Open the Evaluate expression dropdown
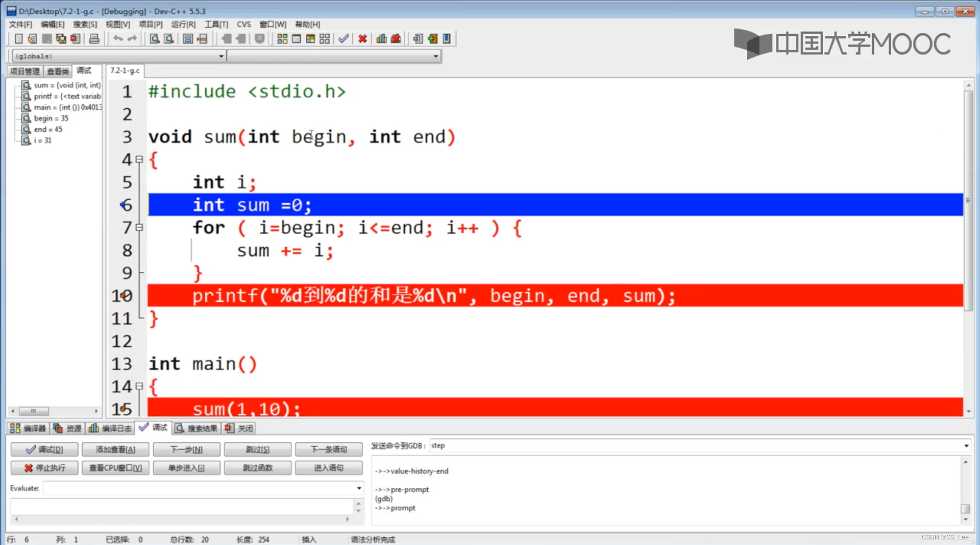 pos(359,488)
